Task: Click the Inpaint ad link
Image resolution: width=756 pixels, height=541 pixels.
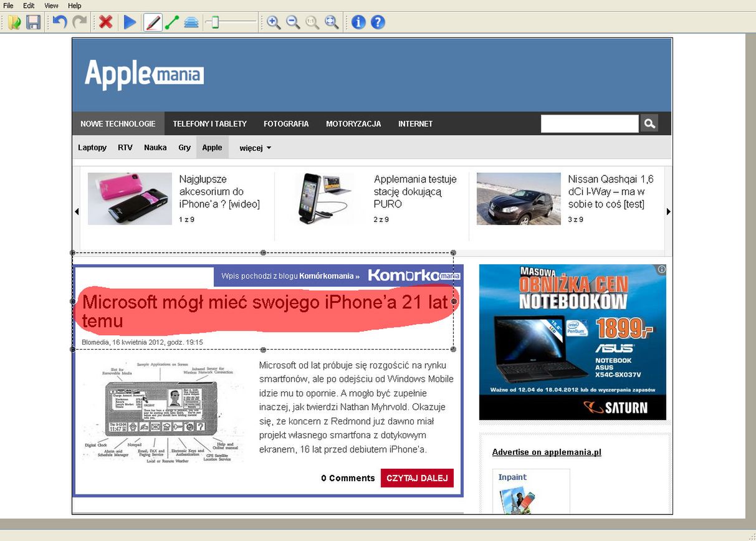Action: (512, 477)
